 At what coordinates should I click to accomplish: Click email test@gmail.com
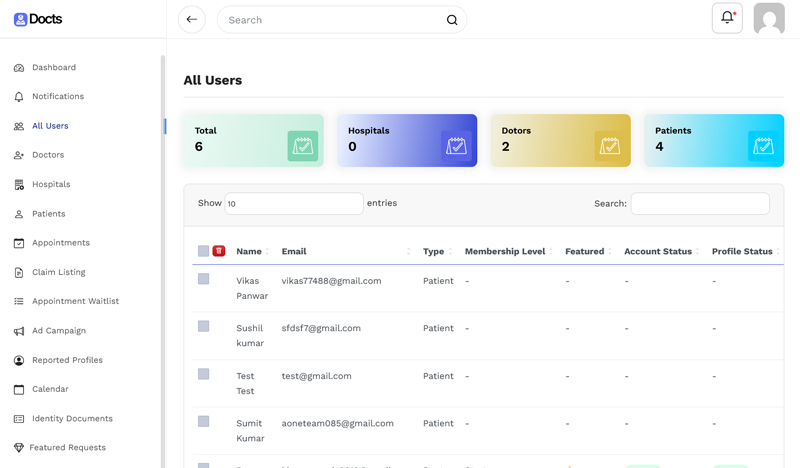316,376
